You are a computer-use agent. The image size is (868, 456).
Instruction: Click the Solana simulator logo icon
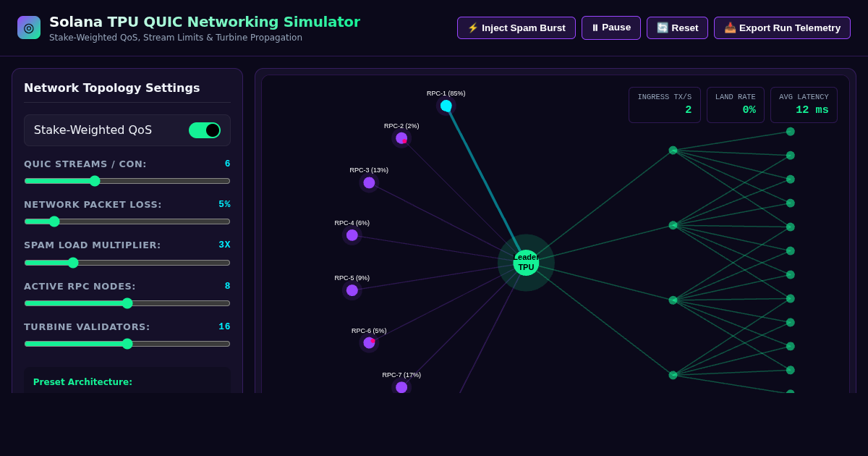click(x=29, y=28)
